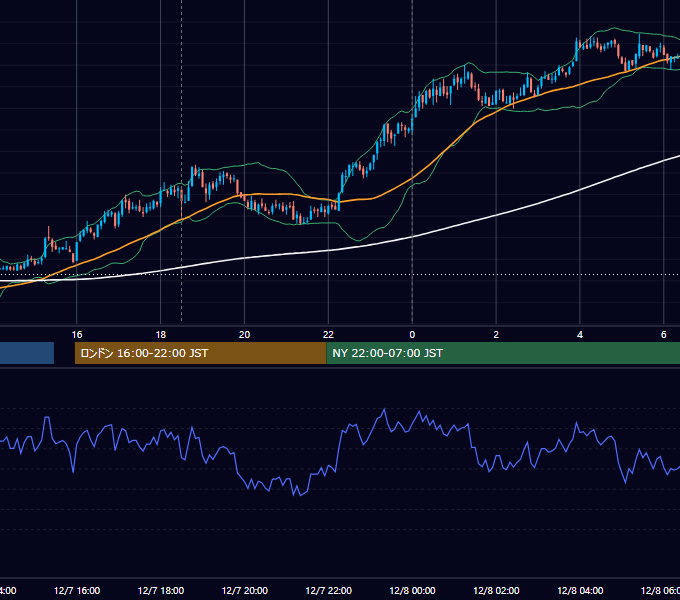This screenshot has height=600, width=680.
Task: Click the London 16:00-22:00 JST session band
Action: tap(200, 353)
